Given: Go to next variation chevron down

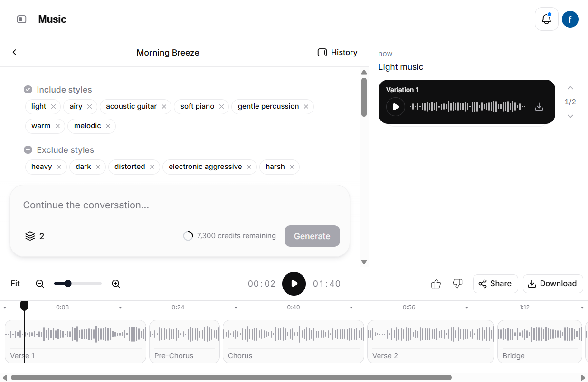Looking at the screenshot, I should point(570,116).
